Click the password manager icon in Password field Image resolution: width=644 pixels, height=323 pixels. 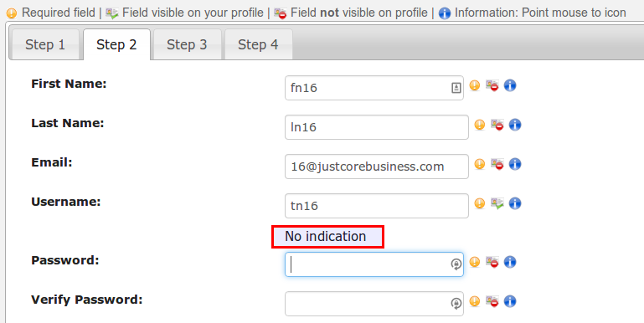[x=456, y=264]
